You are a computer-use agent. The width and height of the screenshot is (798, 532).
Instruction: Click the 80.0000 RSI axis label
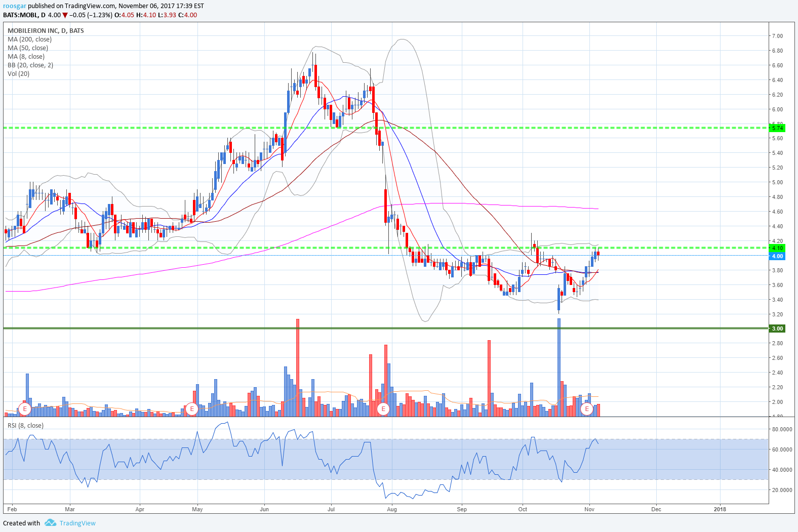[x=782, y=429]
